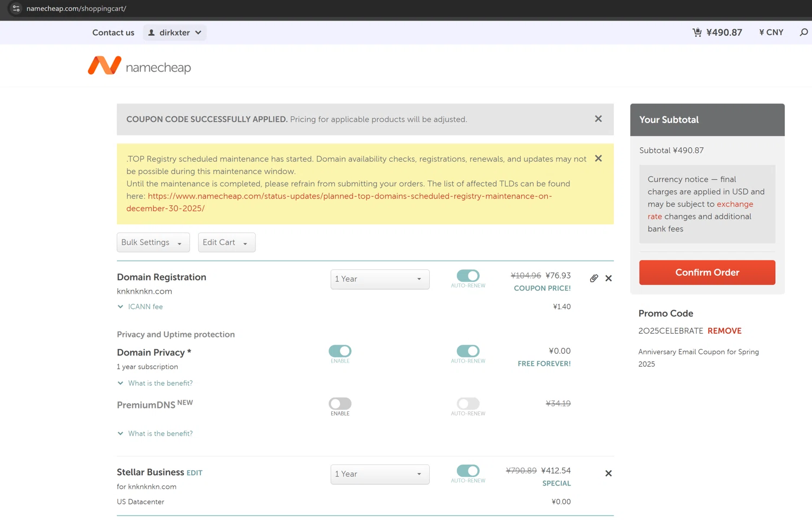The image size is (812, 525).
Task: Click the struck-through ¥34.19 PremiumDNS price
Action: click(558, 404)
